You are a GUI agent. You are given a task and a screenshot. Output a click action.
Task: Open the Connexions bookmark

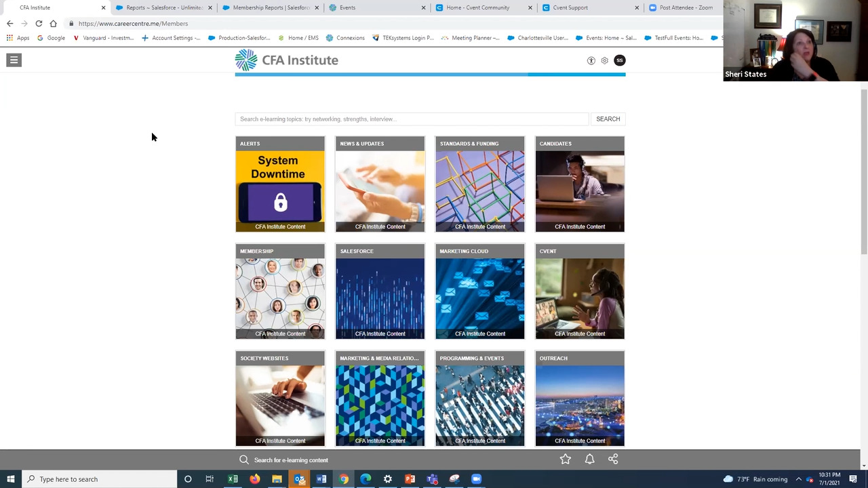(x=345, y=38)
